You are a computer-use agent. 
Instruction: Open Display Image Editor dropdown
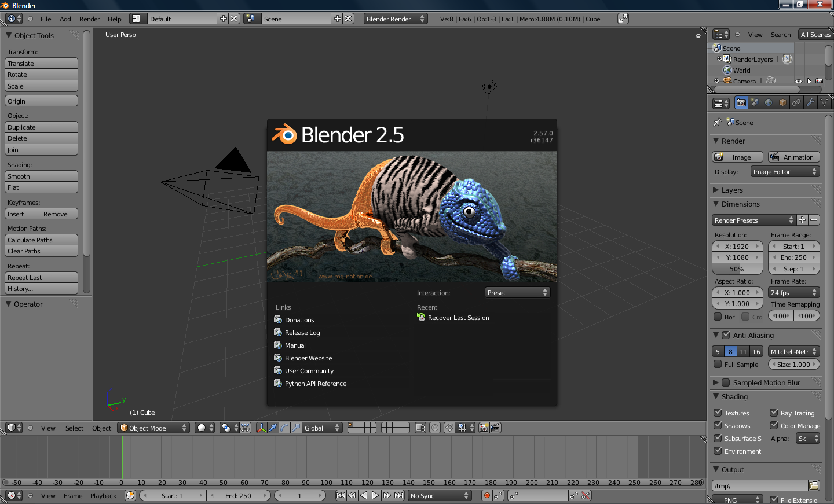(785, 172)
